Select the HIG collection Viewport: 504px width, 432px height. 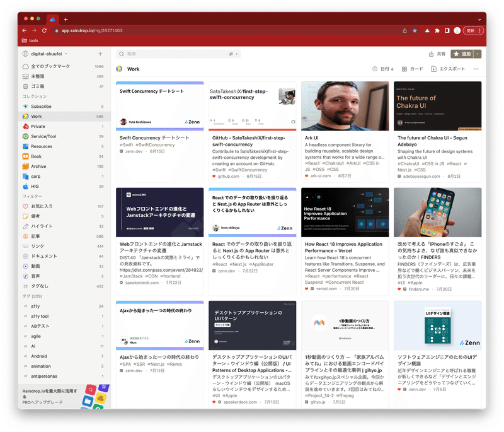[x=64, y=186]
